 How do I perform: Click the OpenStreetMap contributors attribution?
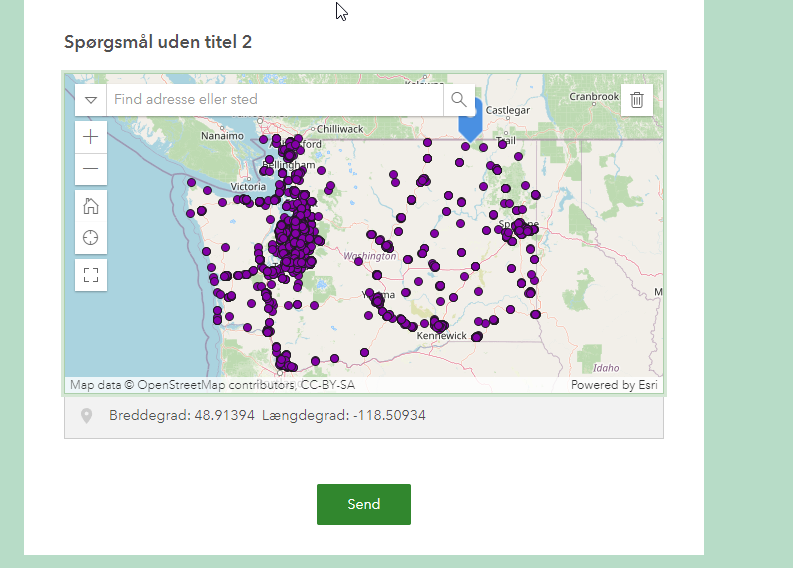click(212, 385)
